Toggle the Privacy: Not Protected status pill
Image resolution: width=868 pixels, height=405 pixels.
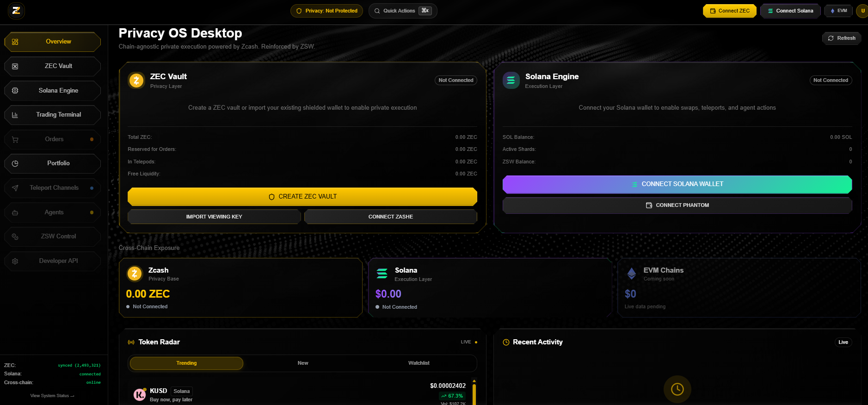pyautogui.click(x=326, y=11)
